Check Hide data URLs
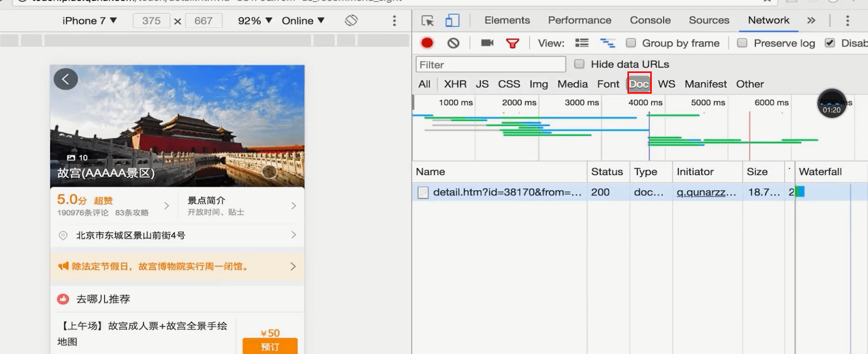This screenshot has width=868, height=354. point(579,64)
